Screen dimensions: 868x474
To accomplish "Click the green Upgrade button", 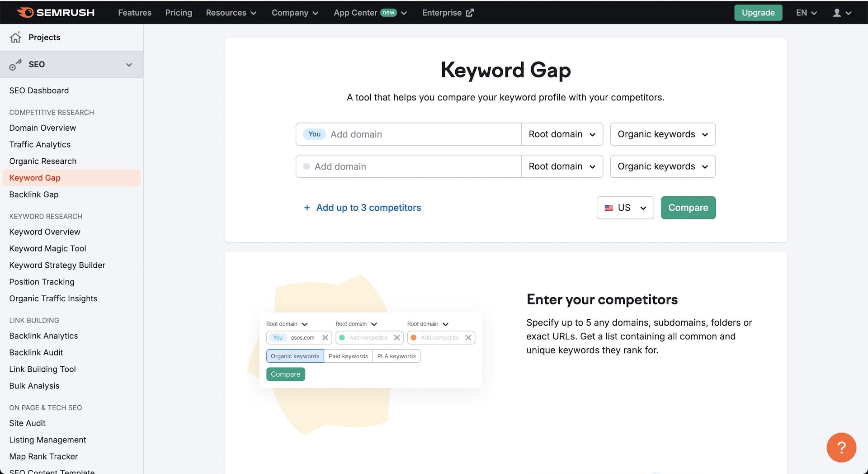I will tap(758, 13).
